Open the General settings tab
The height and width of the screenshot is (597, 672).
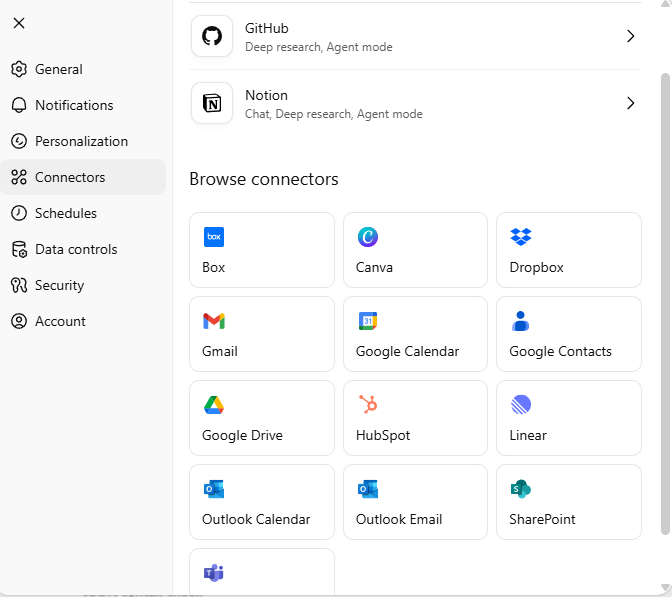coord(83,69)
